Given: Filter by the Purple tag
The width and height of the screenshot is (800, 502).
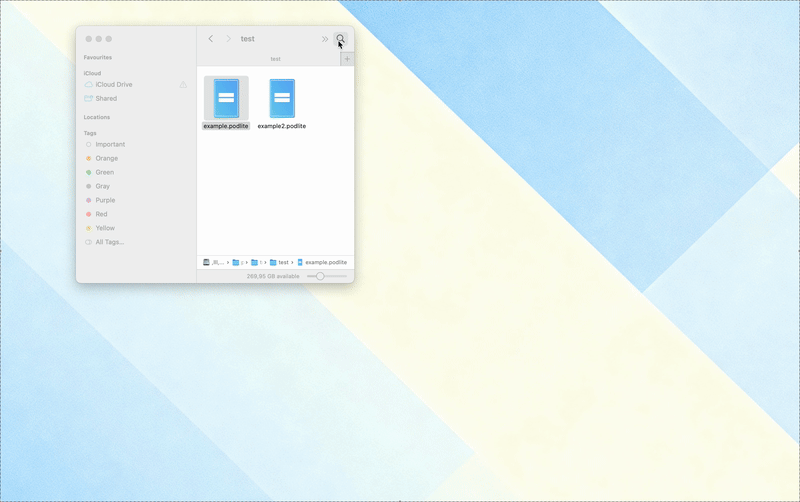Looking at the screenshot, I should (x=105, y=201).
